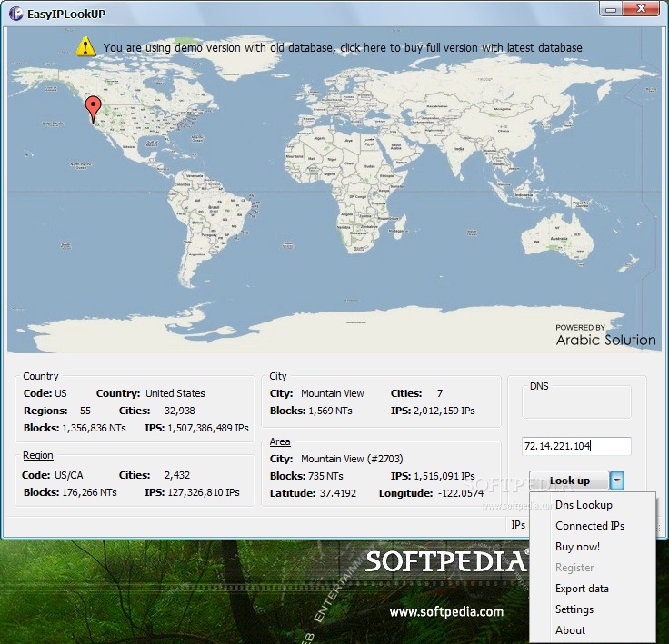
Task: Click the region IPS value 127,326,810 IPs
Action: 204,492
